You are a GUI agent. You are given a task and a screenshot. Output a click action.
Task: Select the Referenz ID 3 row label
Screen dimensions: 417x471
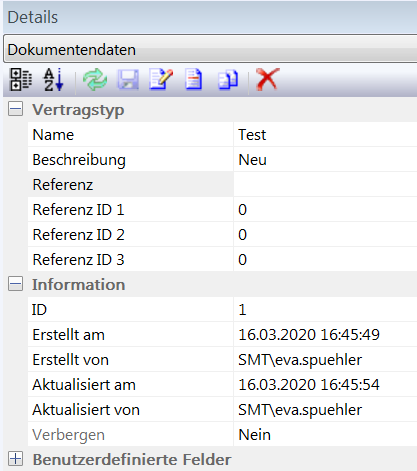coord(78,259)
